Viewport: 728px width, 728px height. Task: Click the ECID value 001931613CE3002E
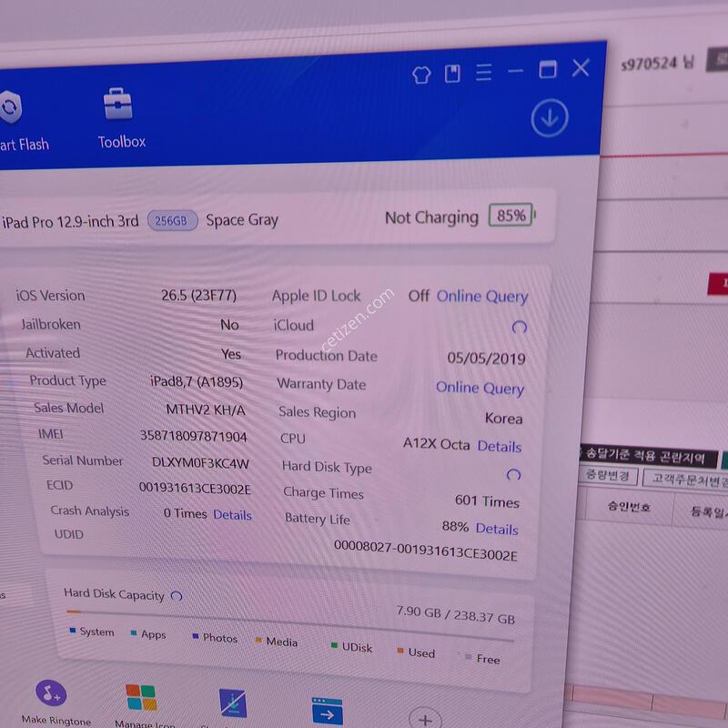coord(195,489)
